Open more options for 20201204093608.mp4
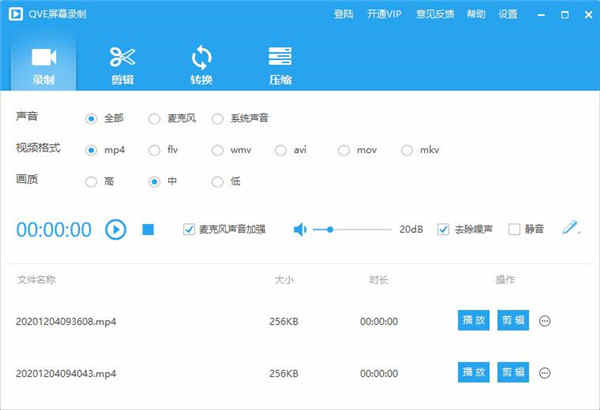The width and height of the screenshot is (600, 410). tap(545, 321)
